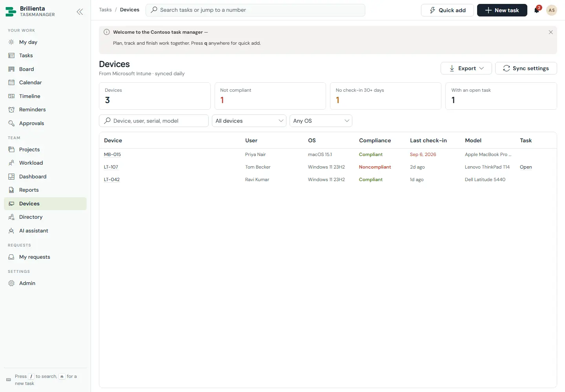Click the Admin gear icon

(11, 283)
